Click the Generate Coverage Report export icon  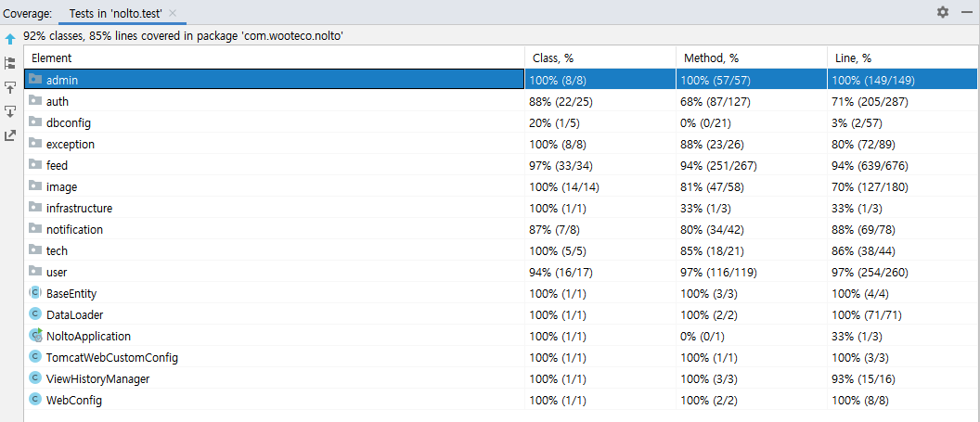coord(10,135)
